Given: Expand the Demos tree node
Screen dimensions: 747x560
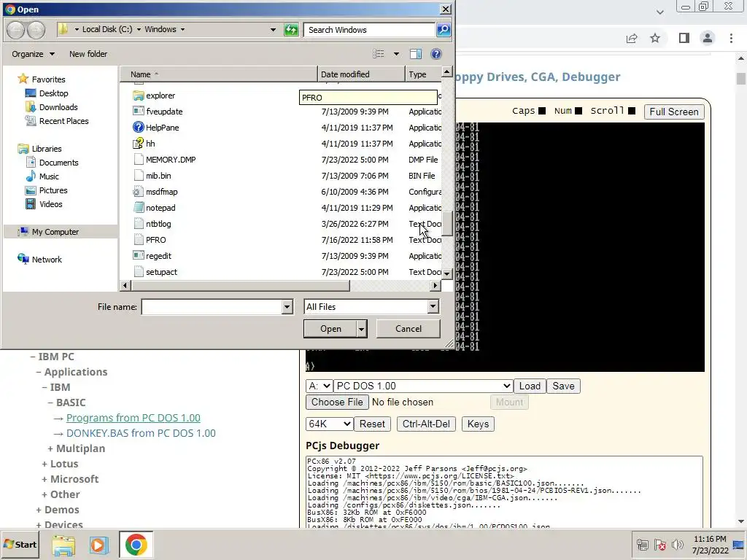Looking at the screenshot, I should tap(39, 510).
